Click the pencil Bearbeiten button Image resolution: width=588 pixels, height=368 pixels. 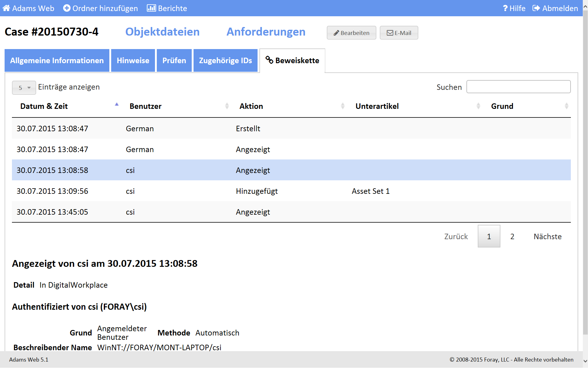click(x=351, y=33)
